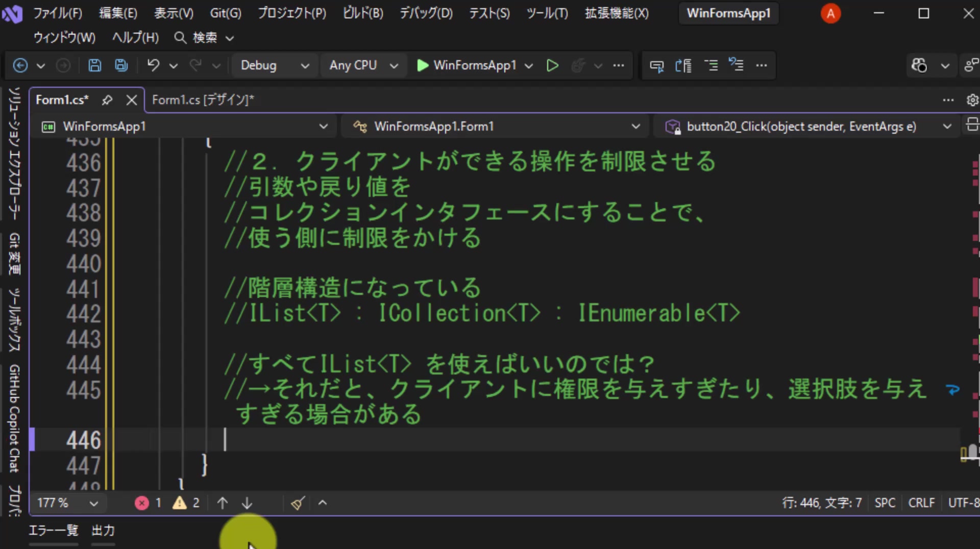The height and width of the screenshot is (549, 980).
Task: Click the GitHub Copilot icon in toolbar
Action: tap(919, 65)
